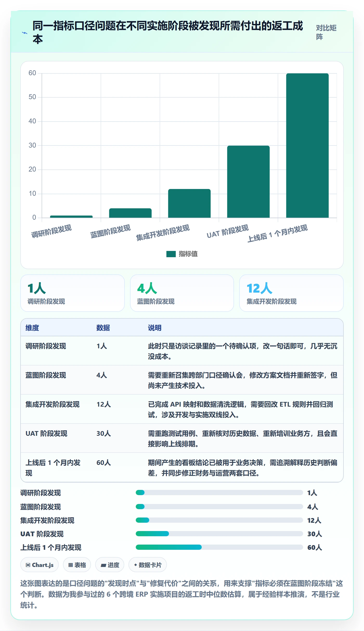Click the 12人 table cell
The height and width of the screenshot is (631, 364).
pos(104,404)
